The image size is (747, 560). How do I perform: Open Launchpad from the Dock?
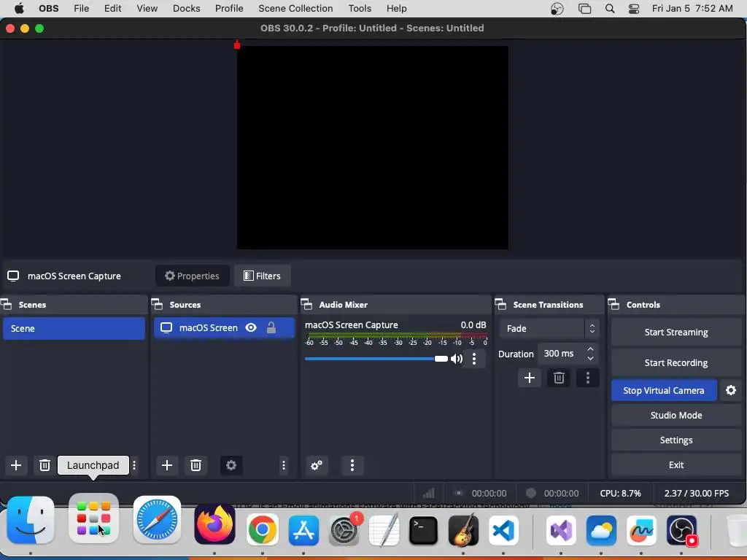93,518
